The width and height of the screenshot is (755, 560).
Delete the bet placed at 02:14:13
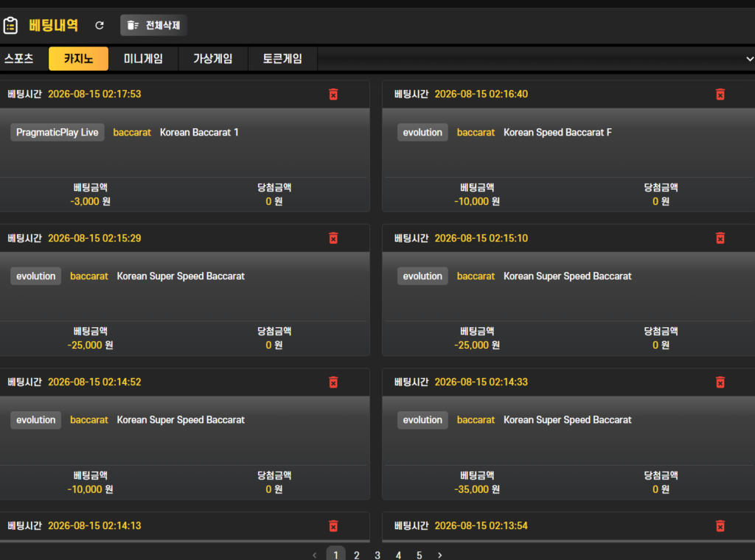click(x=333, y=526)
